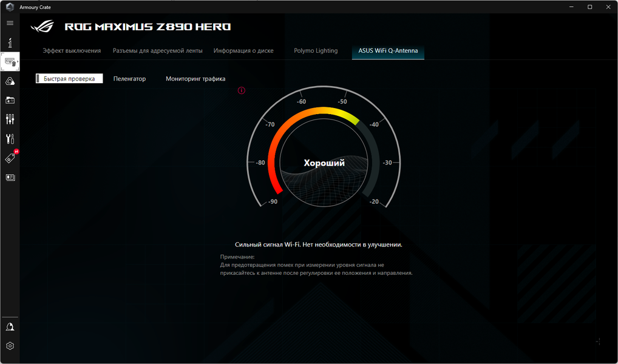Viewport: 618px width, 364px height.
Task: Select ASUS WiFi Q-Antenna tab
Action: click(388, 51)
